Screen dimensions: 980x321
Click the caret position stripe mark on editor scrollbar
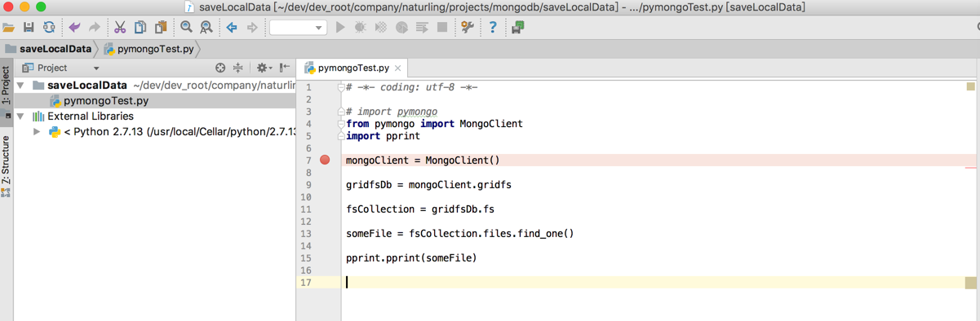(x=970, y=283)
